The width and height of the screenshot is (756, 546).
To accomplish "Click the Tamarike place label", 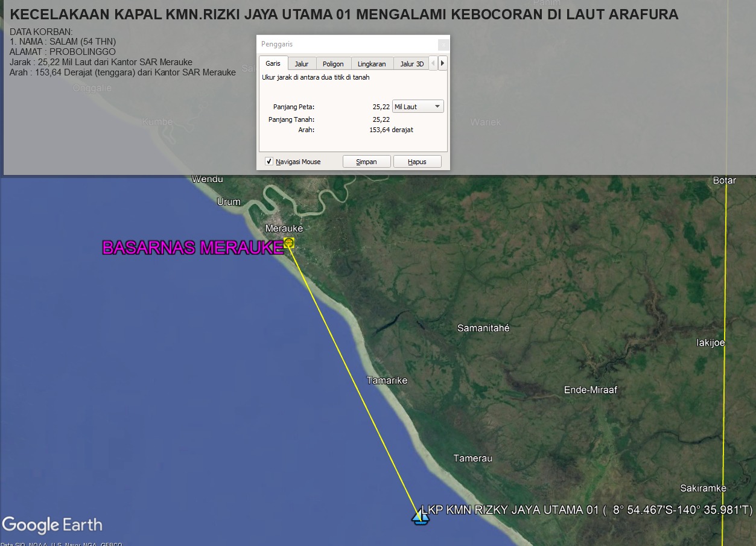I will point(387,381).
